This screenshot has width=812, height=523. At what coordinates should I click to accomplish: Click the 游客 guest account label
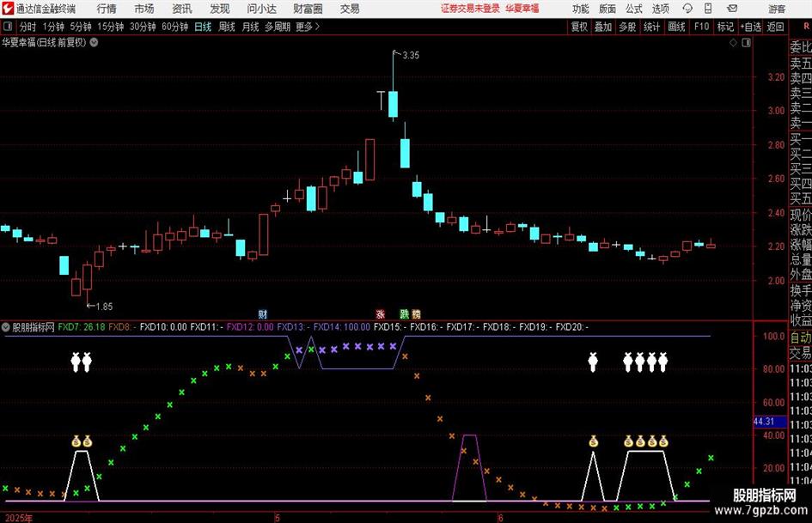(777, 9)
